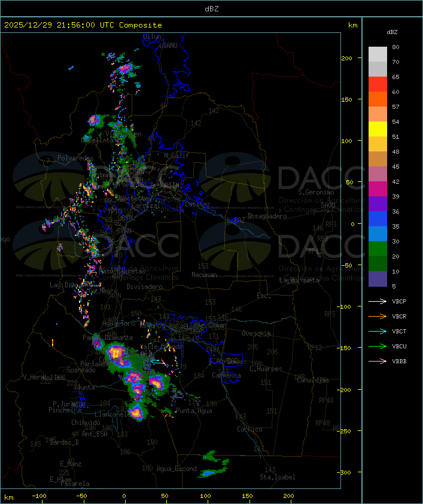Click the Sta.Isabel place label
Image resolution: width=423 pixels, height=504 pixels.
pos(278,477)
